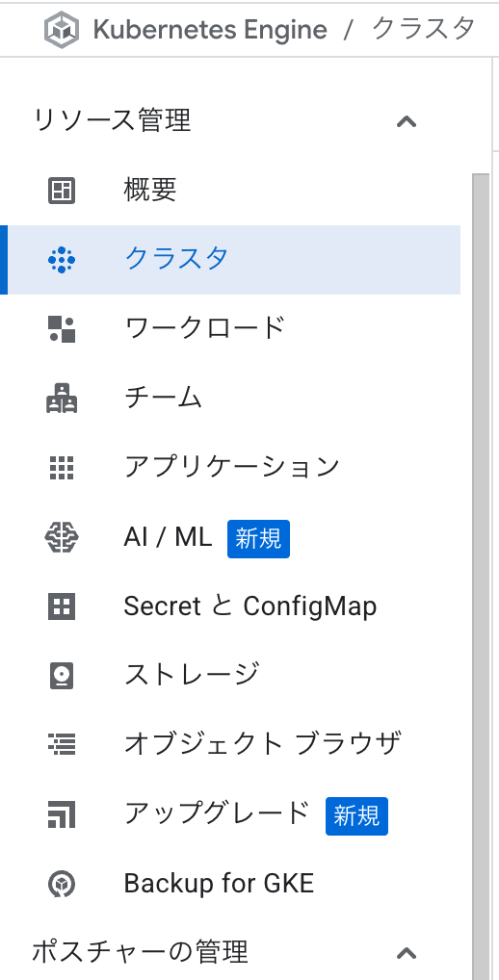Click the リソース管理 section header text
This screenshot has width=499, height=980.
[112, 120]
